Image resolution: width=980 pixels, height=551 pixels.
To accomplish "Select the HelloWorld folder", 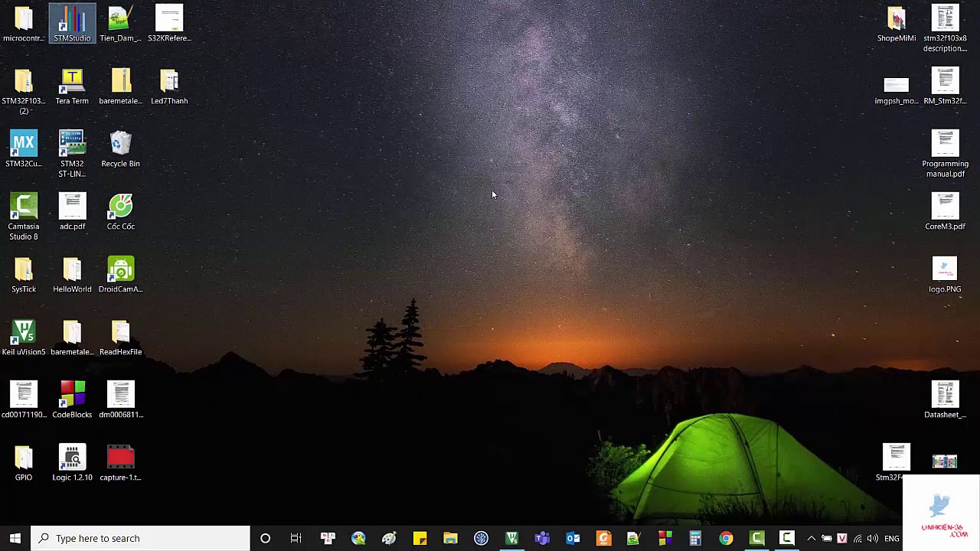I will (72, 275).
